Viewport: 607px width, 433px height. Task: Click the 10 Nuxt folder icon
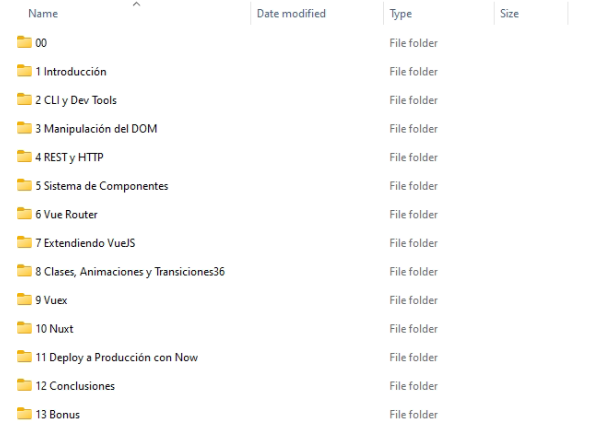24,329
